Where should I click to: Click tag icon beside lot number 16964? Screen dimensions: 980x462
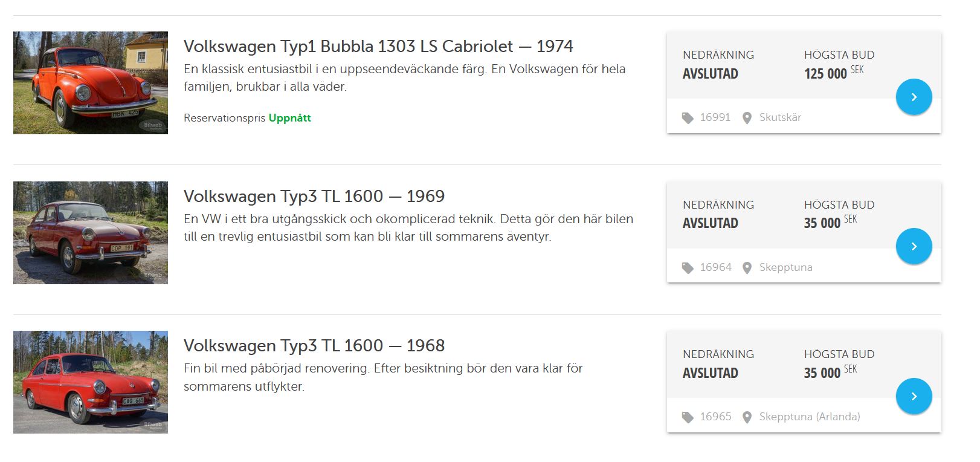pos(688,268)
